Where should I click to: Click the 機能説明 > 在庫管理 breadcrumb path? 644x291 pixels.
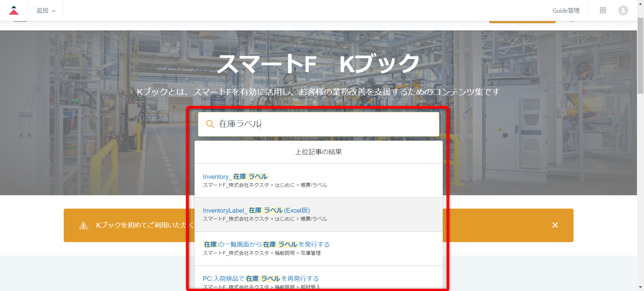coord(298,253)
